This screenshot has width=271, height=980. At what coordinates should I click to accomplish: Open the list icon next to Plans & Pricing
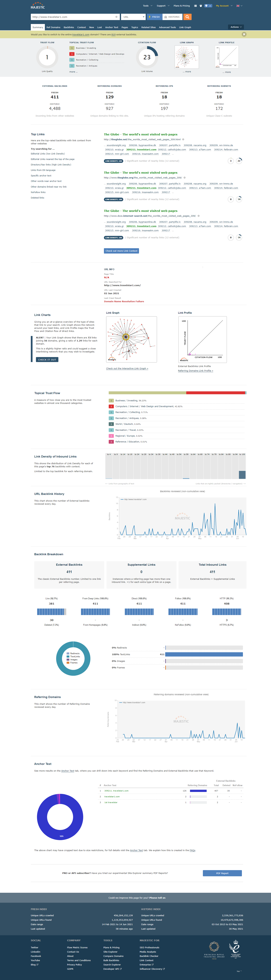pyautogui.click(x=195, y=6)
